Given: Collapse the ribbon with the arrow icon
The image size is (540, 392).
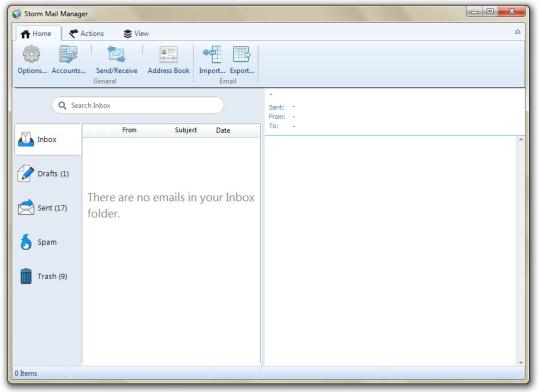Looking at the screenshot, I should 517,32.
